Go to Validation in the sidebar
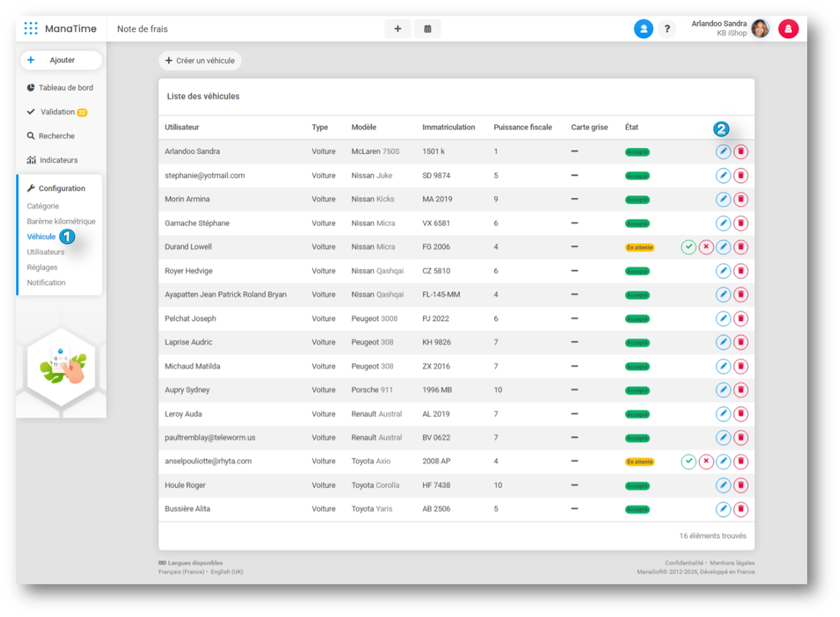The width and height of the screenshot is (840, 617). point(58,112)
